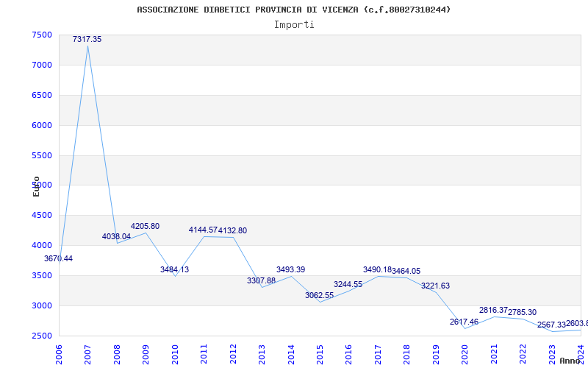This screenshot has height=368, width=588.
Task: Select data label 3490.18
Action: (377, 269)
